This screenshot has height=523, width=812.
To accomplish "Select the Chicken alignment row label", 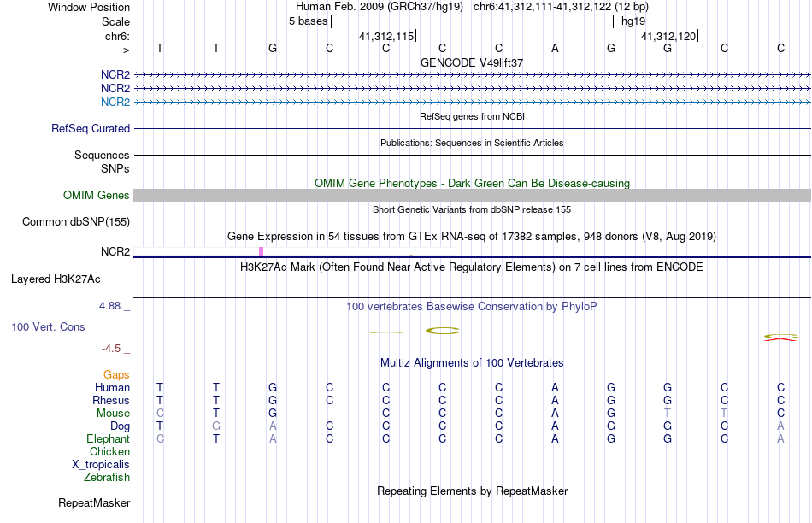I will (109, 451).
